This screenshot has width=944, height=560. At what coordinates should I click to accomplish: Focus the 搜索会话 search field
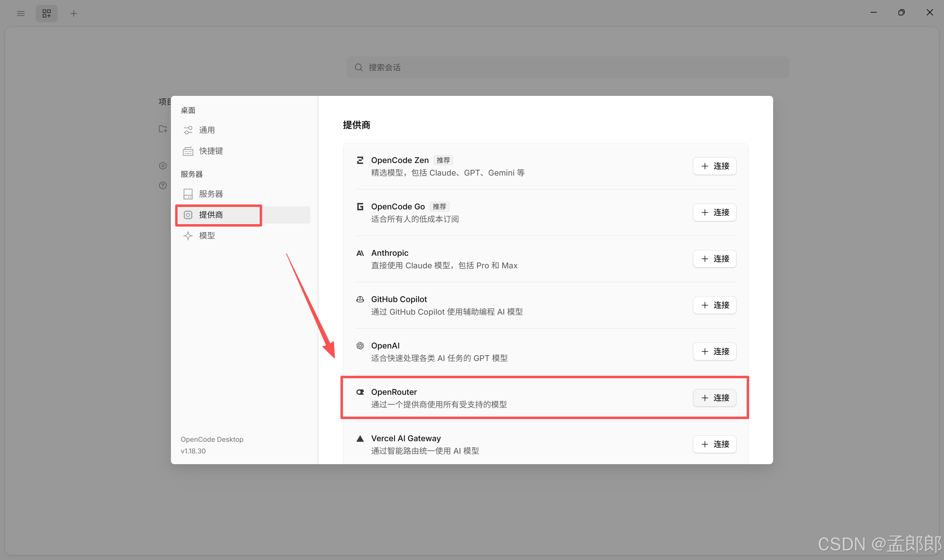tap(567, 68)
